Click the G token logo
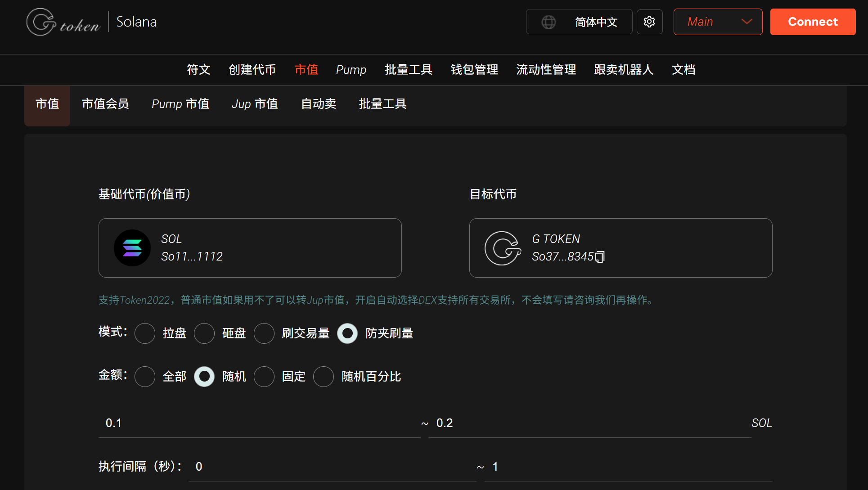 coord(63,22)
